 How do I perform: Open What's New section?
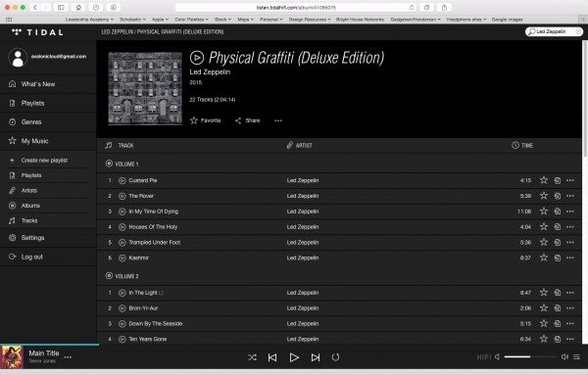(48, 84)
